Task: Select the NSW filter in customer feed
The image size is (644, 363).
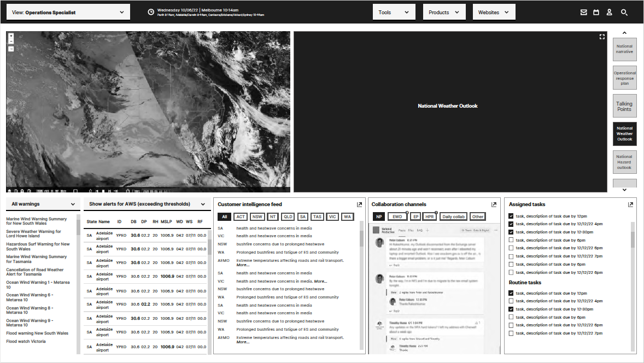Action: click(x=257, y=217)
